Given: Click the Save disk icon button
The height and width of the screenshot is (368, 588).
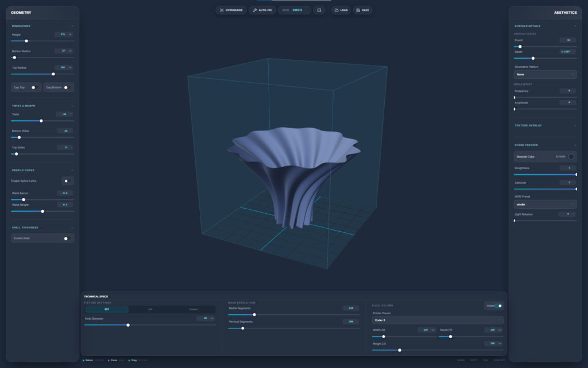Looking at the screenshot, I should 362,10.
